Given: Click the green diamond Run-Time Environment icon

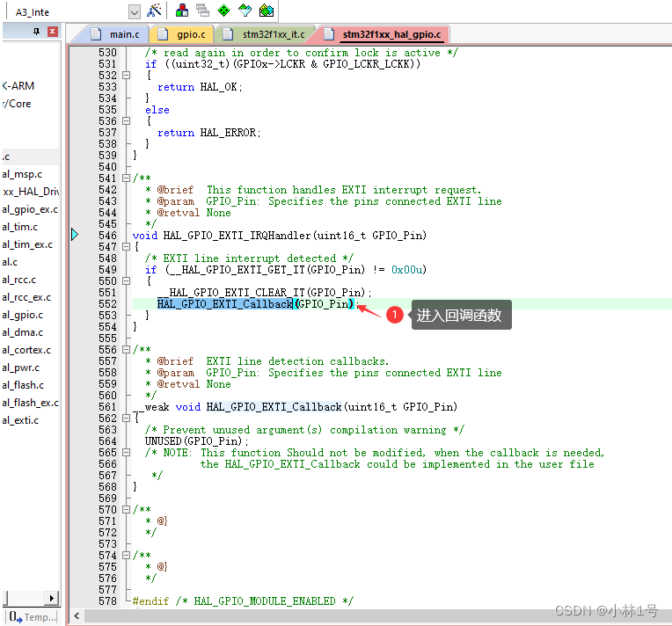Looking at the screenshot, I should coord(223,11).
